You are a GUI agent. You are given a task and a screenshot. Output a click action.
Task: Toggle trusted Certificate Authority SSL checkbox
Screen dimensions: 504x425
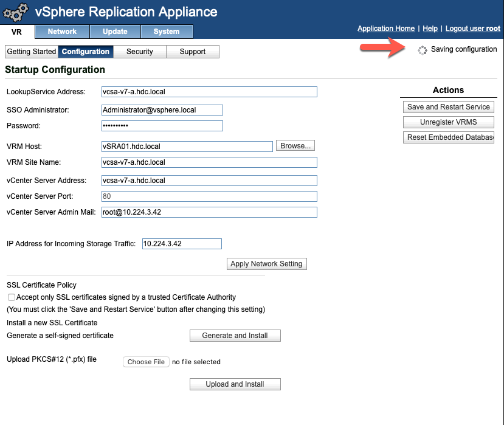(x=12, y=297)
